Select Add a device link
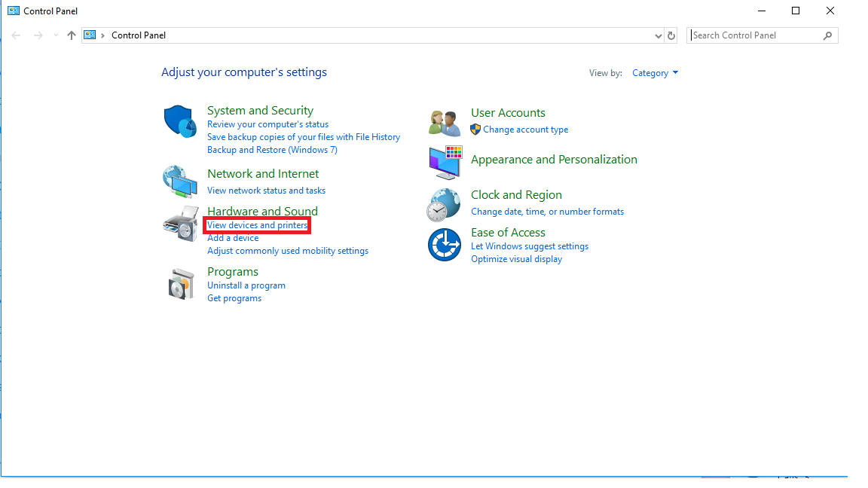The width and height of the screenshot is (868, 488). 233,238
